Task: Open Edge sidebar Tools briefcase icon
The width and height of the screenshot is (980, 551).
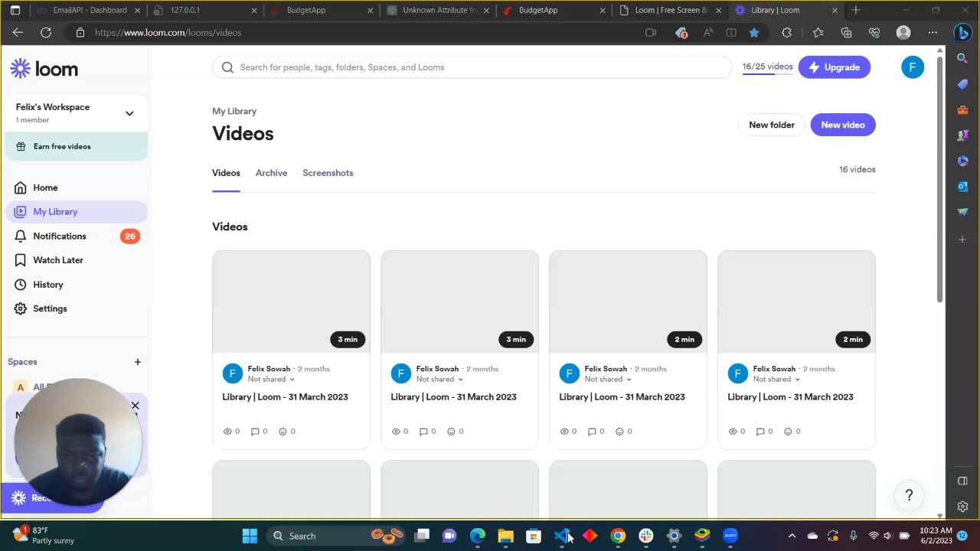Action: [962, 110]
